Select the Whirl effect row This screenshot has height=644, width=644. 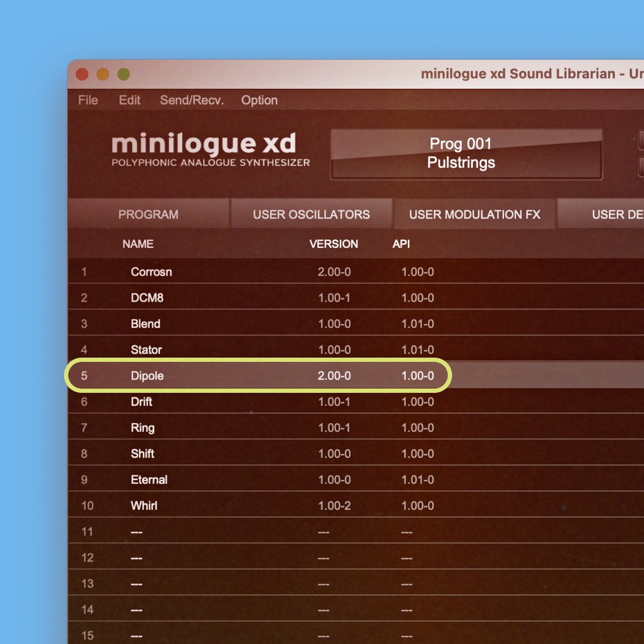(x=356, y=506)
